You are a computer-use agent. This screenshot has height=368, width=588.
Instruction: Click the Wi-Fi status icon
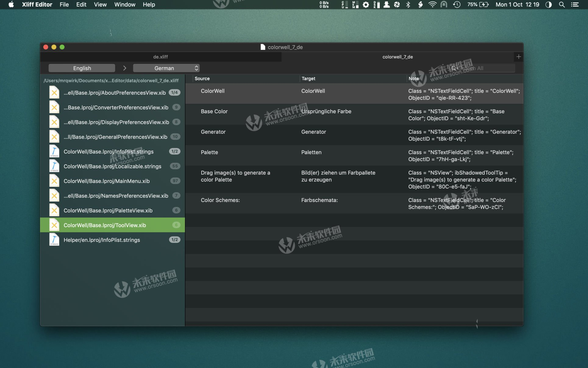(432, 5)
